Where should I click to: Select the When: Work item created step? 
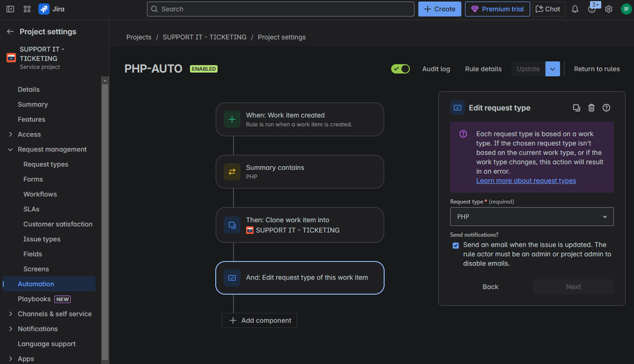point(300,120)
